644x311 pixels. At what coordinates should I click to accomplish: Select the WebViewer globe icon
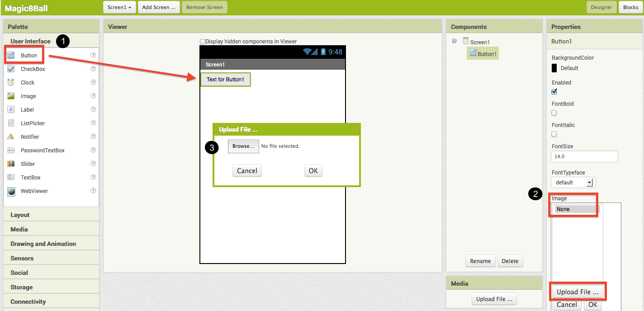point(11,191)
